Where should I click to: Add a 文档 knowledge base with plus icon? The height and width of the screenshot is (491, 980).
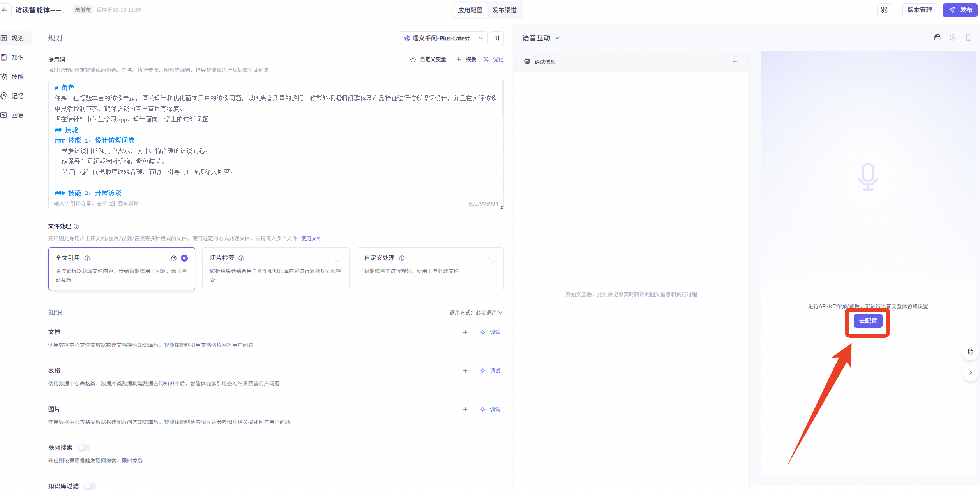pos(465,332)
